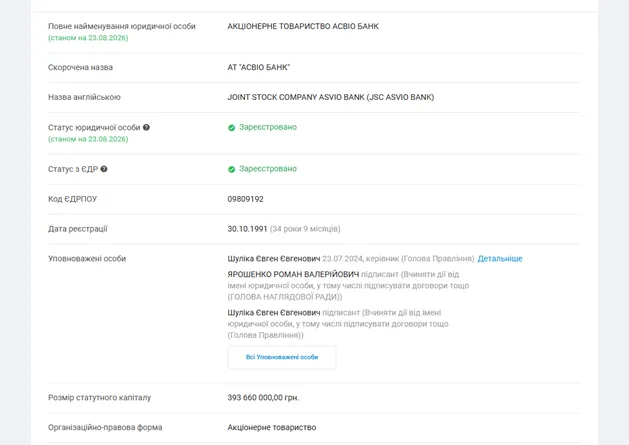The width and height of the screenshot is (629, 445).
Task: Click the name ЯРОШЕНКО РОМАН ВАЛЕРІЙОВИЧ
Action: [x=293, y=274]
